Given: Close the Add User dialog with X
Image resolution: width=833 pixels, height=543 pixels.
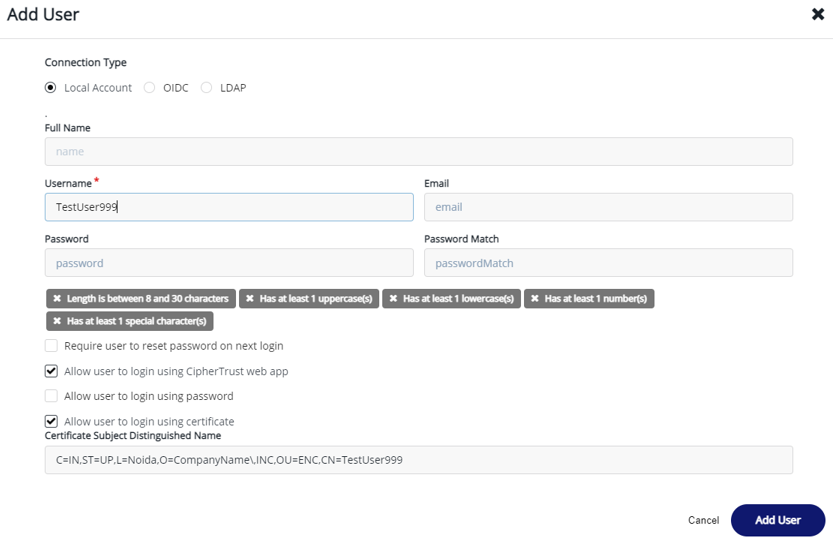Looking at the screenshot, I should (x=817, y=15).
